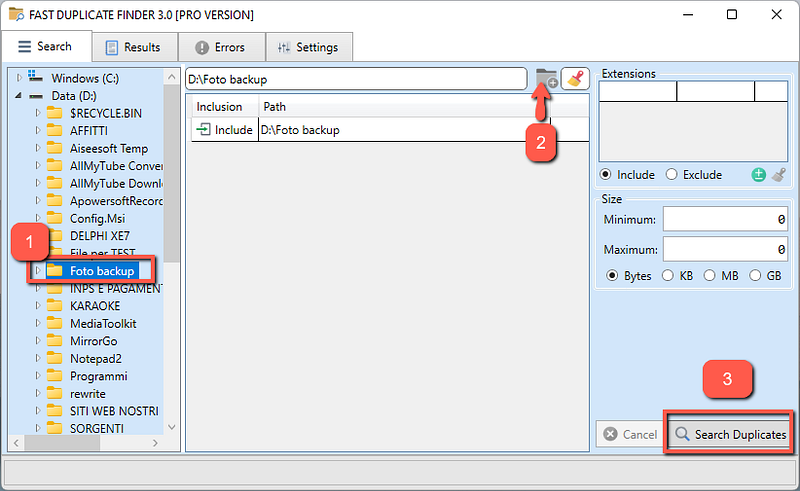This screenshot has width=800, height=491.
Task: Expand the $RECYCLE.BIN folder
Action: tap(38, 113)
